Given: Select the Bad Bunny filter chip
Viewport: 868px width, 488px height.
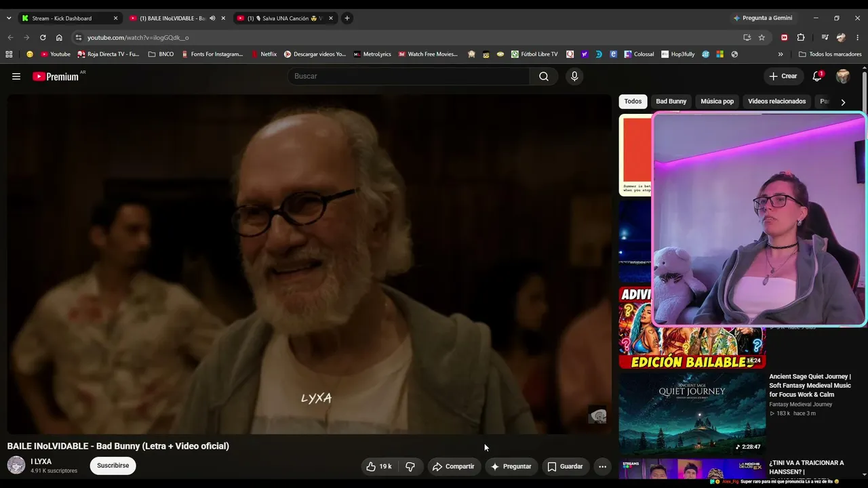Looking at the screenshot, I should pyautogui.click(x=671, y=102).
